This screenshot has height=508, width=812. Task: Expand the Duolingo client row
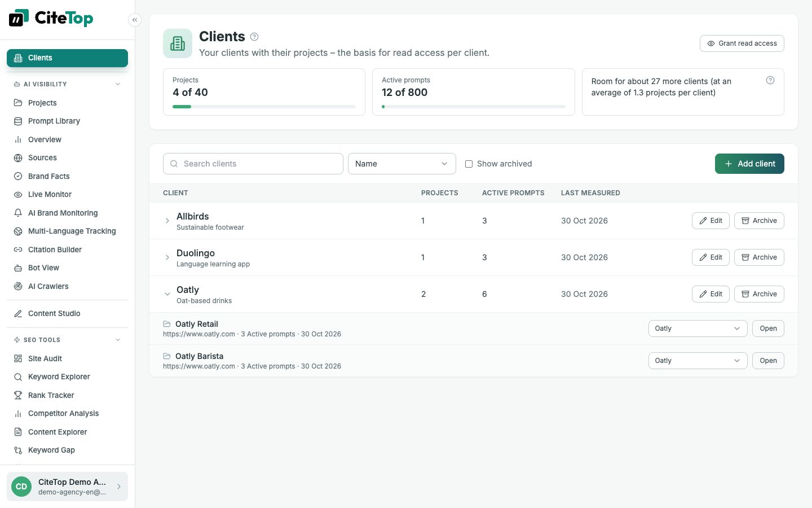(167, 257)
